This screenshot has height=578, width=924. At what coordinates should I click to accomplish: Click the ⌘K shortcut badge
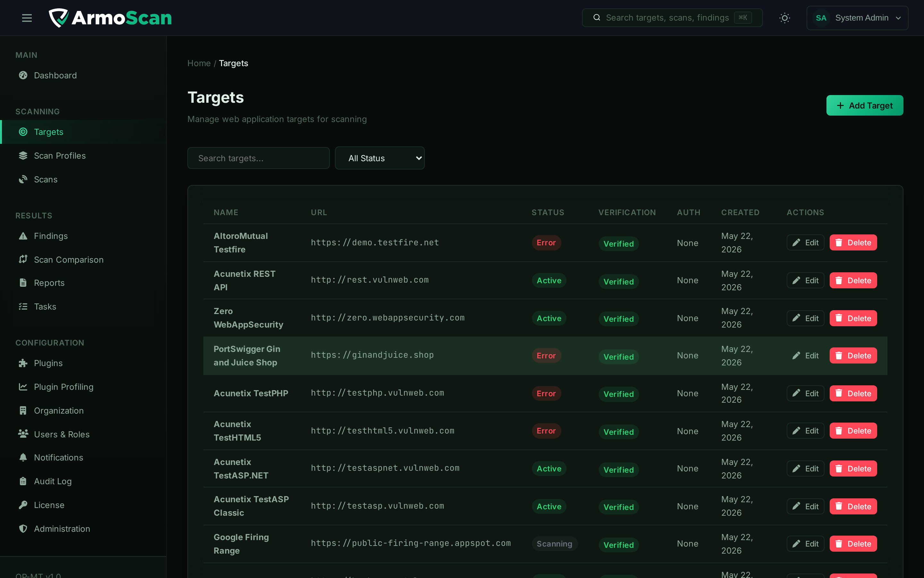(743, 18)
